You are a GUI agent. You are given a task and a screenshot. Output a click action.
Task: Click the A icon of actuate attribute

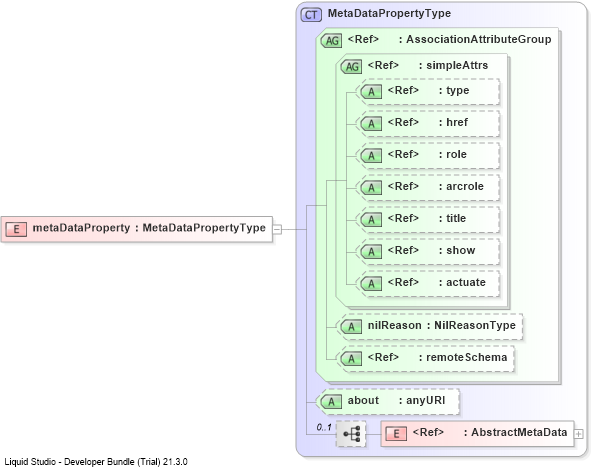coord(372,284)
